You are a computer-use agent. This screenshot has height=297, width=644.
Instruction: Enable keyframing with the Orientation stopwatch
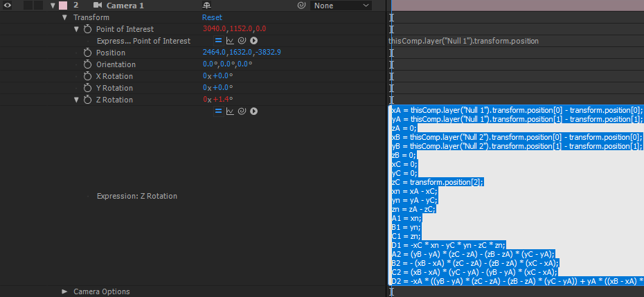pos(87,64)
